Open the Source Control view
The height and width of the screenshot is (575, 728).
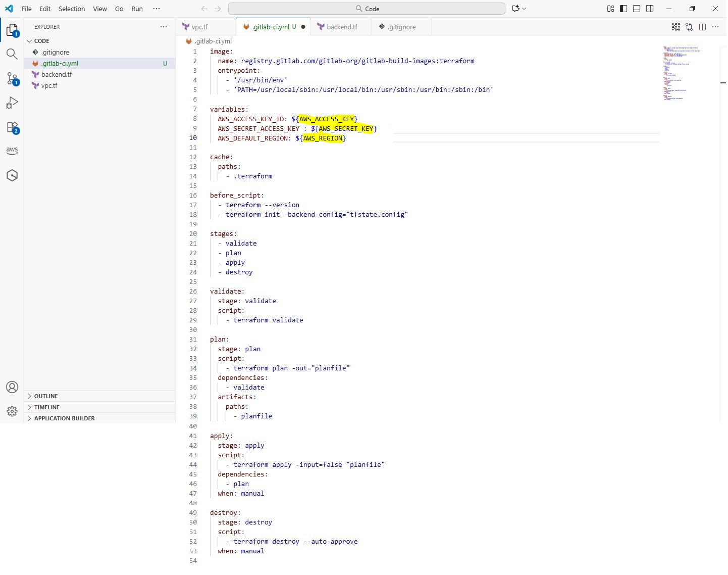[x=12, y=78]
